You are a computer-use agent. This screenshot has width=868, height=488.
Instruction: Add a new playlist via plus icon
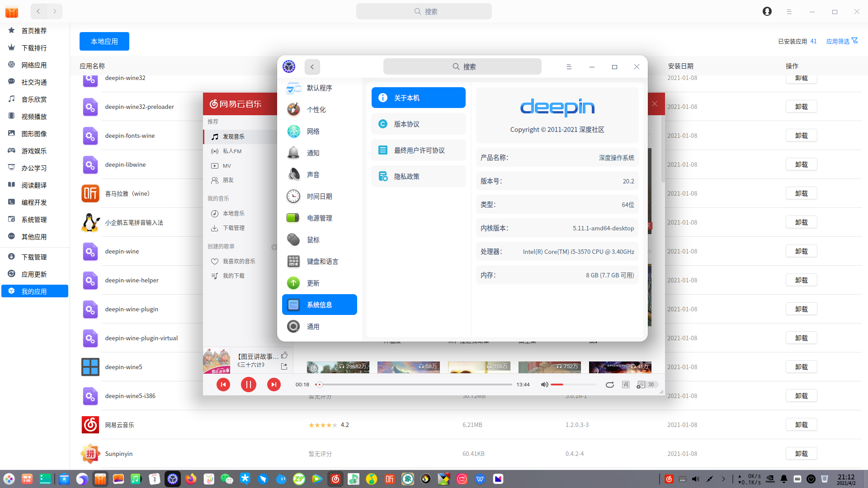point(274,247)
